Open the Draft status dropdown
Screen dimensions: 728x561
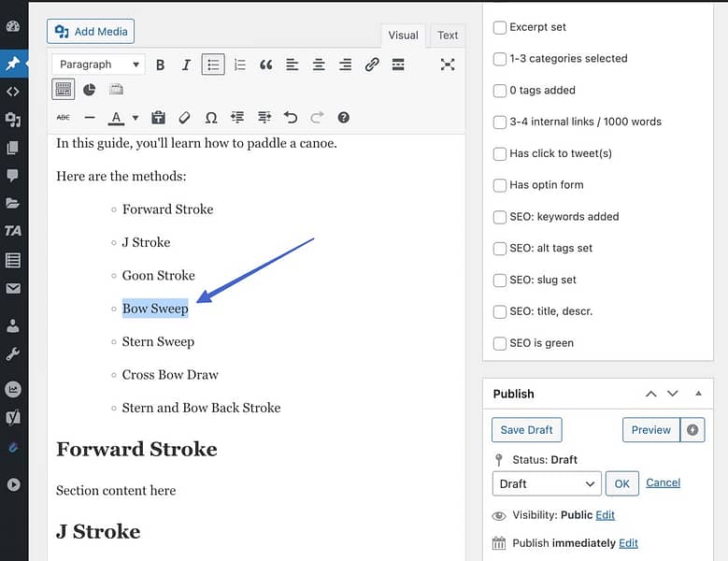pyautogui.click(x=547, y=484)
